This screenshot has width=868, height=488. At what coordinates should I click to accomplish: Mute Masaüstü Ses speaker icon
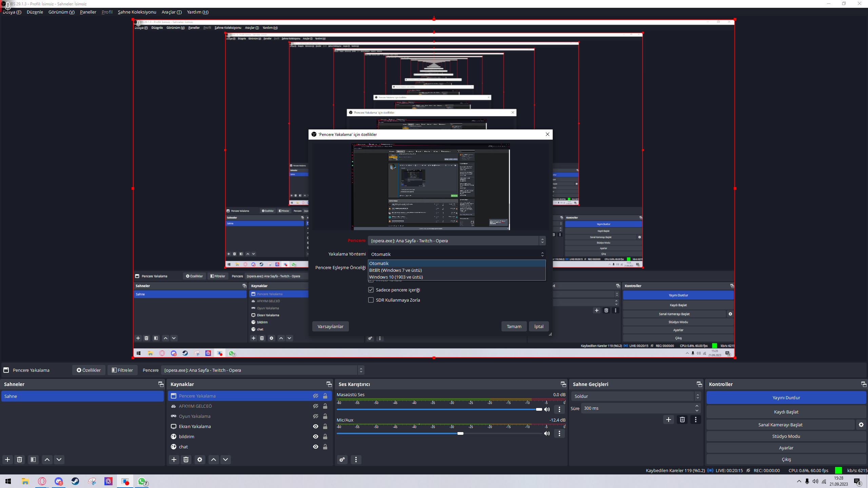[547, 409]
